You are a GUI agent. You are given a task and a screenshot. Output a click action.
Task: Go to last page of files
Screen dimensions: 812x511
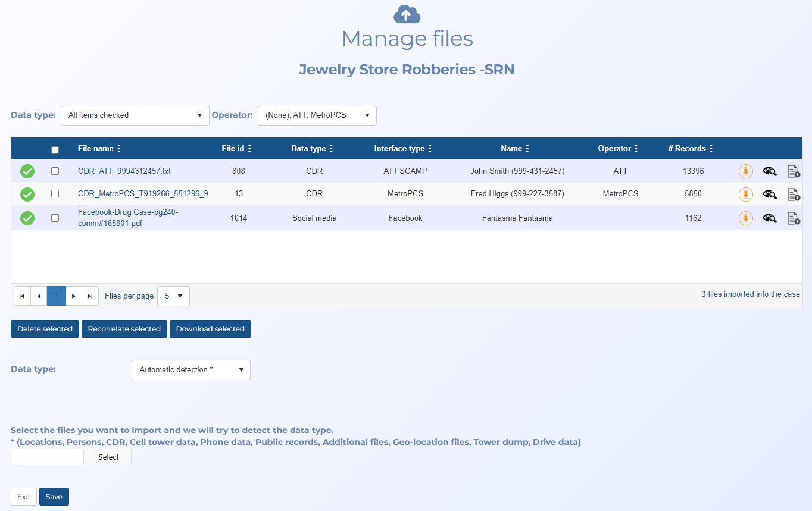(x=90, y=296)
